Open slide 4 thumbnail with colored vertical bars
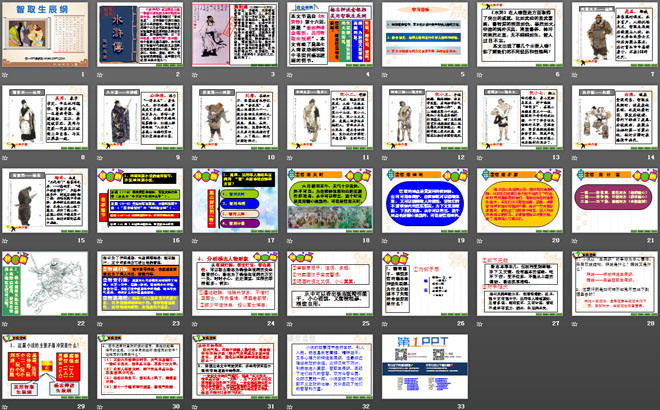The width and height of the screenshot is (660, 410). 330,34
